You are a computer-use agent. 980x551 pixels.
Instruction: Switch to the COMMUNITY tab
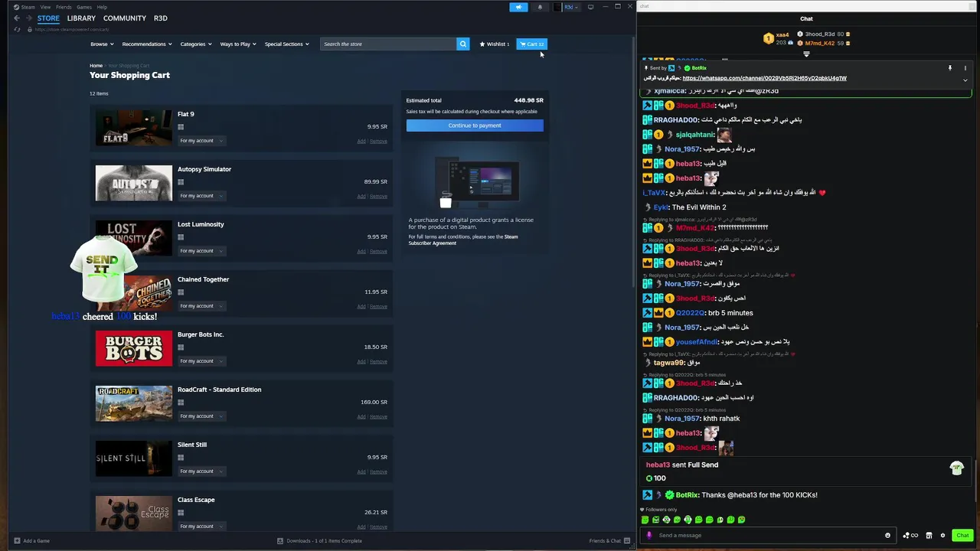125,18
